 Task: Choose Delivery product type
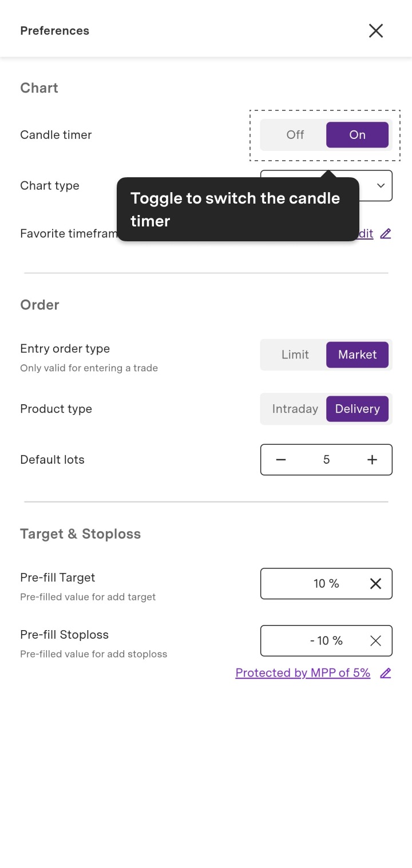tap(357, 409)
